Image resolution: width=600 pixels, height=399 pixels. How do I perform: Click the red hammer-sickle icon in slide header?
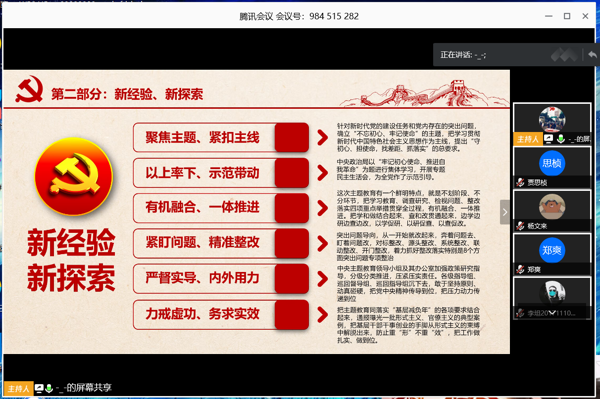tap(29, 89)
